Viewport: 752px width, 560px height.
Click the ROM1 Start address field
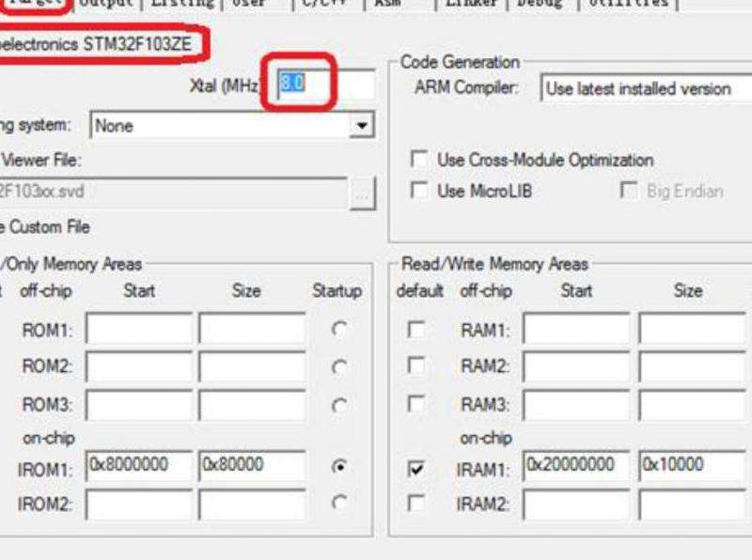click(x=139, y=329)
